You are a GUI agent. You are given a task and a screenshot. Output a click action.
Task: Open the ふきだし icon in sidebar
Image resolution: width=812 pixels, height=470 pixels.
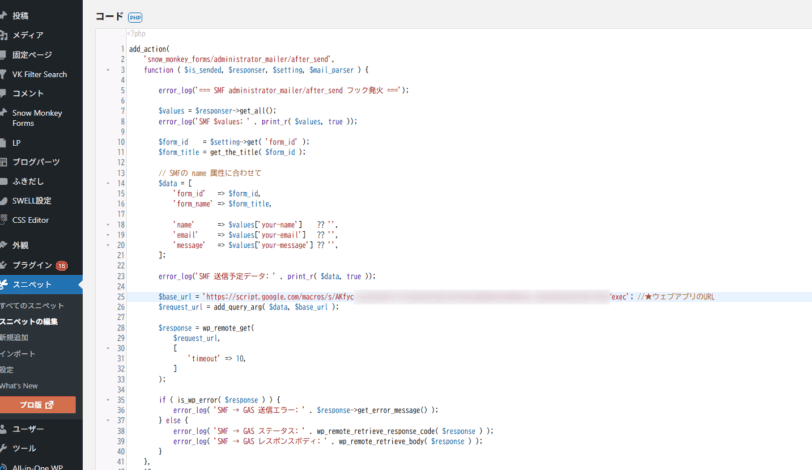coord(3,182)
